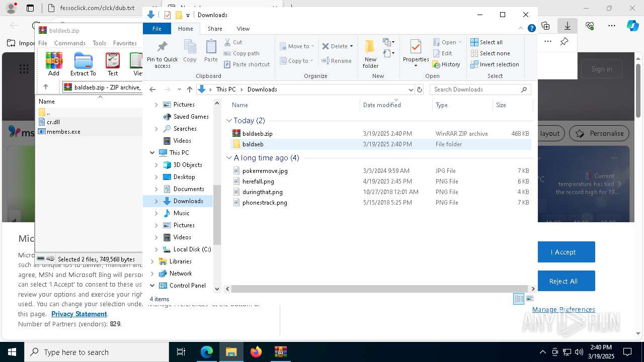
Task: Click WinRAR Add toolbar icon
Action: click(x=54, y=64)
